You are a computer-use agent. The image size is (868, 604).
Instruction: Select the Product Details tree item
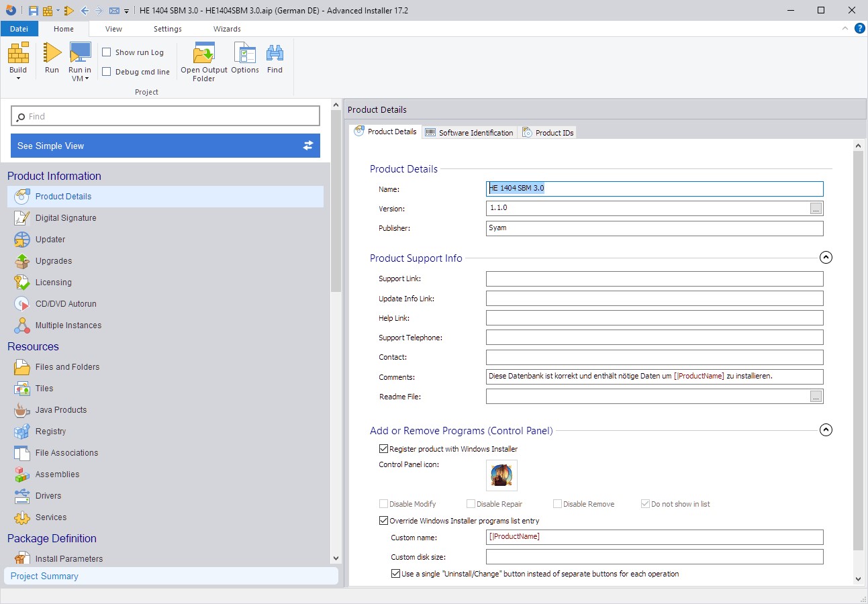click(x=165, y=197)
